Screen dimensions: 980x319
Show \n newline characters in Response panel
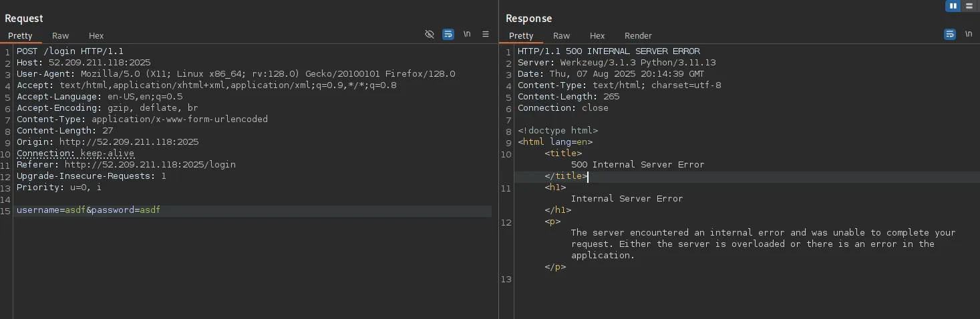click(968, 35)
